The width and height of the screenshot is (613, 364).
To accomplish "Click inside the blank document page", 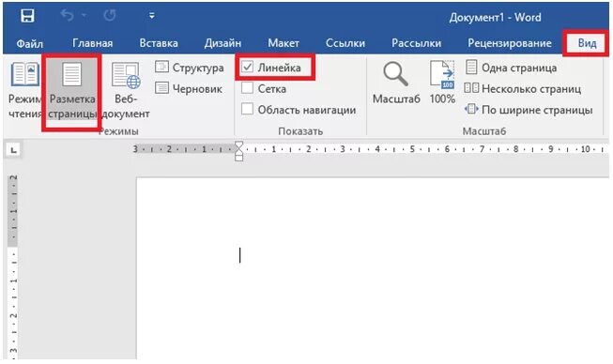I will (372, 268).
